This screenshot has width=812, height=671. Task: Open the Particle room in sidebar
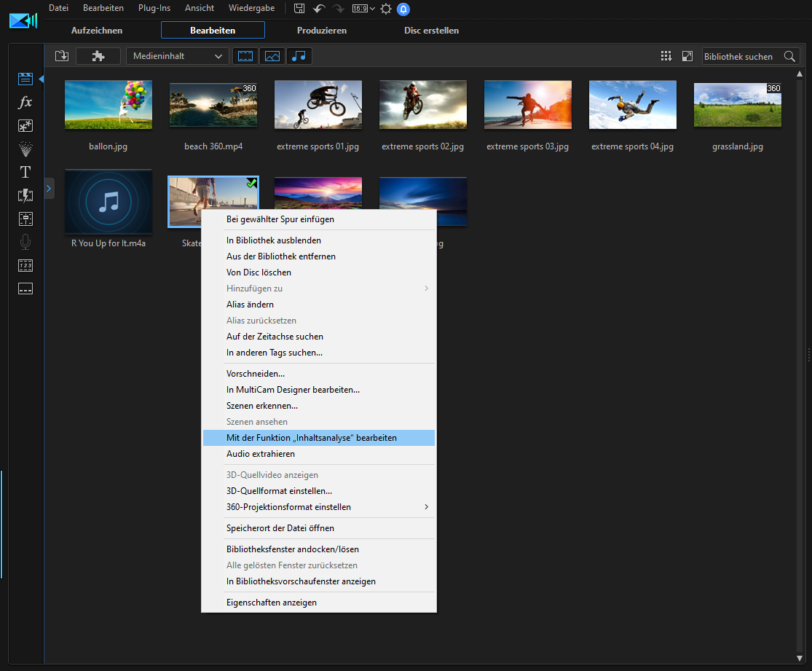coord(25,149)
